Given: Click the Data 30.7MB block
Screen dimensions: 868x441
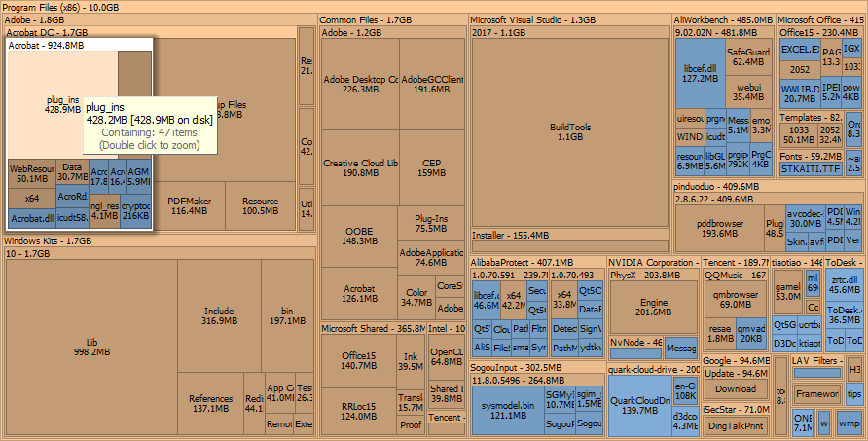Looking at the screenshot, I should coord(72,172).
